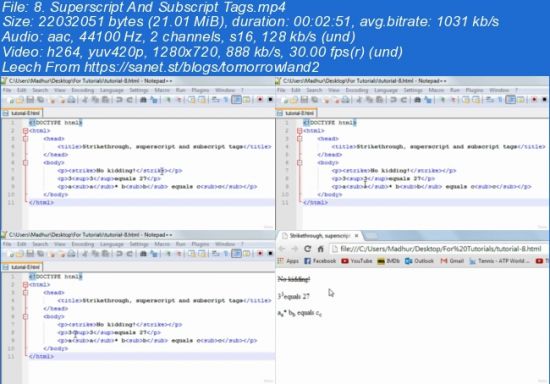This screenshot has width=550, height=384.
Task: Collapse the <body> fold marker in the top-right Notepad++ window
Action: click(x=300, y=163)
